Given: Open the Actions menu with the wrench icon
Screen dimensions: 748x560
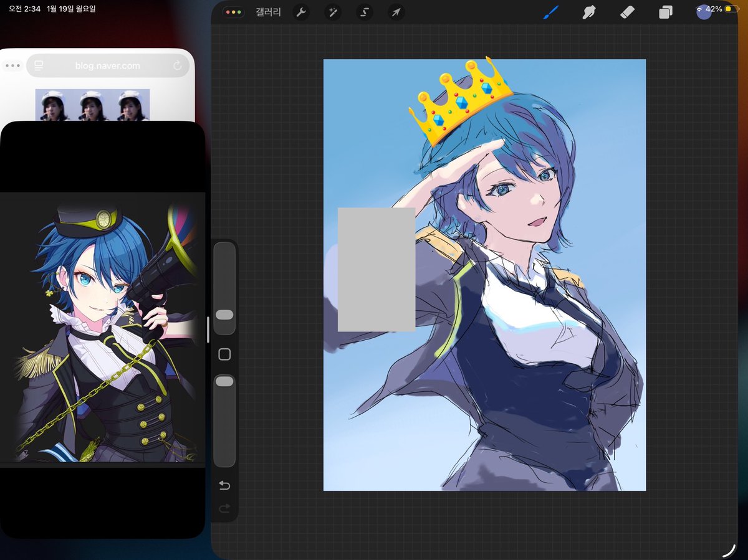Looking at the screenshot, I should [301, 12].
